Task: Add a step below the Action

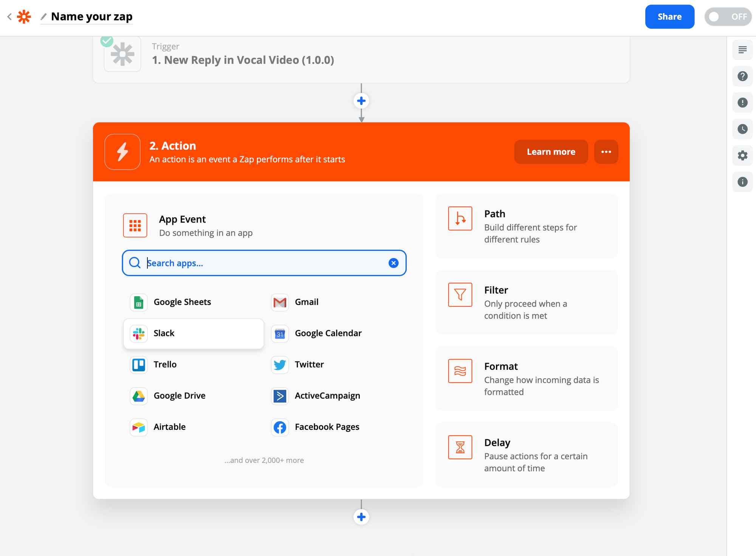Action: click(x=361, y=517)
